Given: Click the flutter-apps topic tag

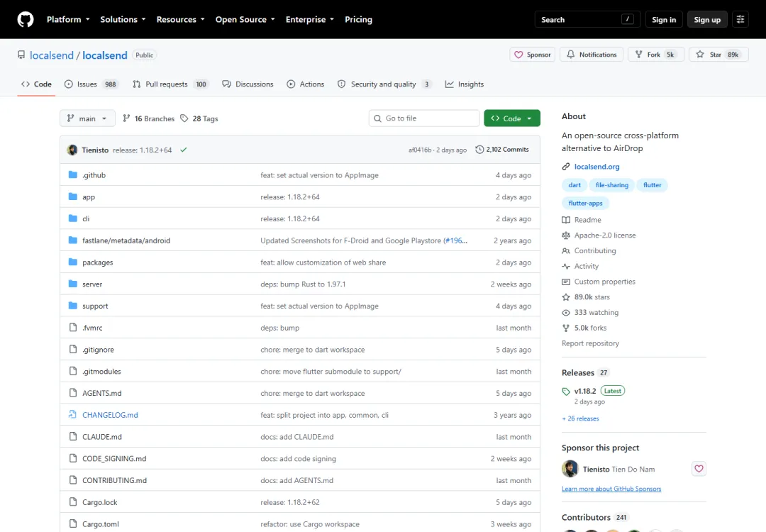Looking at the screenshot, I should [585, 204].
